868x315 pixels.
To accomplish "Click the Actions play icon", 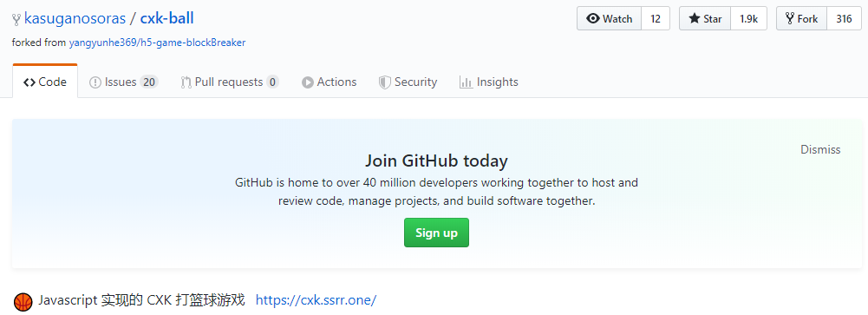I will [307, 82].
